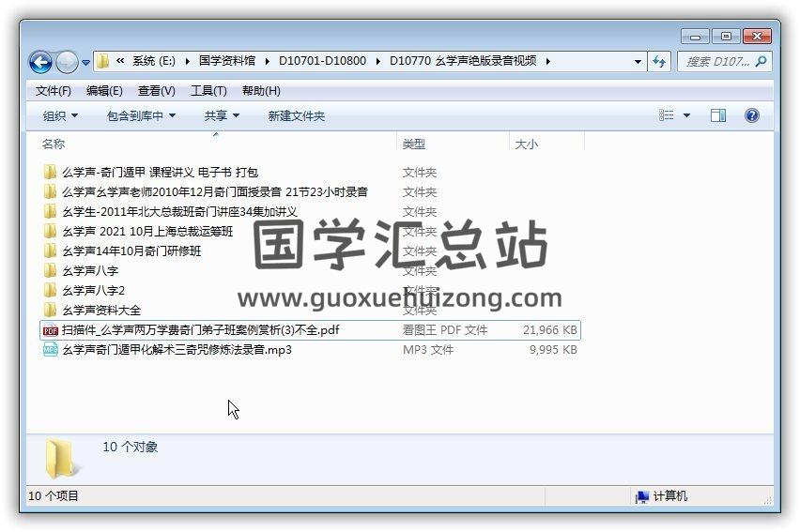Select D10701-D10800 breadcrumb

click(x=322, y=61)
